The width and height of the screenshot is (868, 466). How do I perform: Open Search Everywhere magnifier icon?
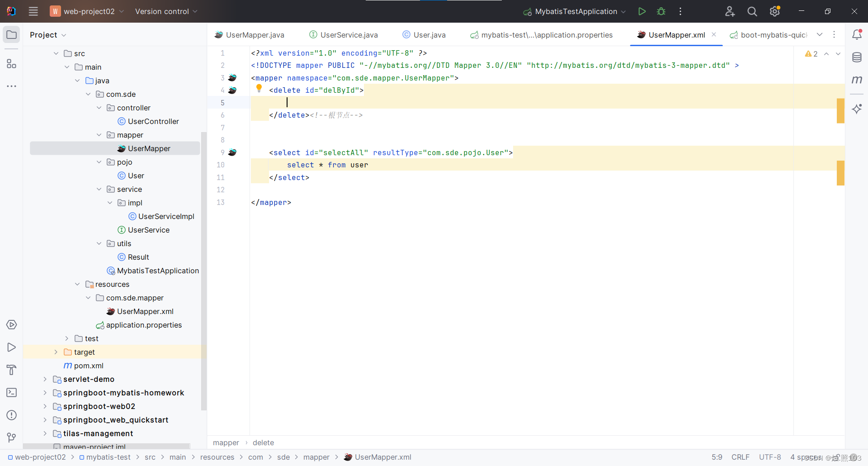point(752,11)
